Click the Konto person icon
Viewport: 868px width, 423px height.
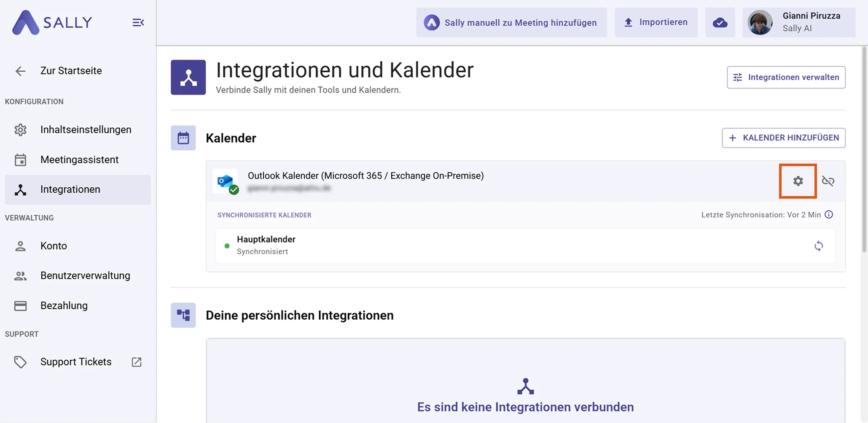20,246
